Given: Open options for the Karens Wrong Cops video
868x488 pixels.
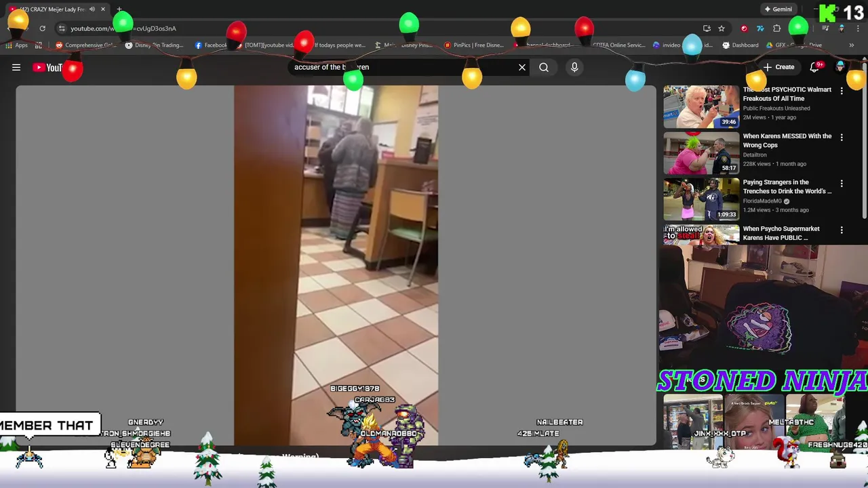Looking at the screenshot, I should pyautogui.click(x=842, y=137).
